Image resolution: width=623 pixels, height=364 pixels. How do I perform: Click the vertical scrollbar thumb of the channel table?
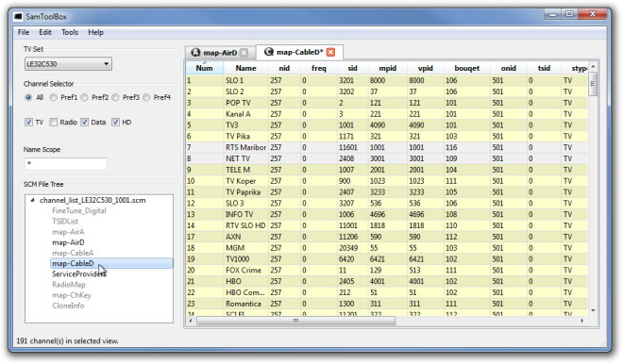click(593, 84)
